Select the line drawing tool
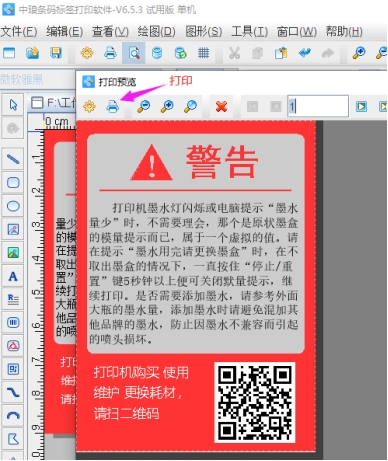Image resolution: width=388 pixels, height=461 pixels. coord(13,159)
